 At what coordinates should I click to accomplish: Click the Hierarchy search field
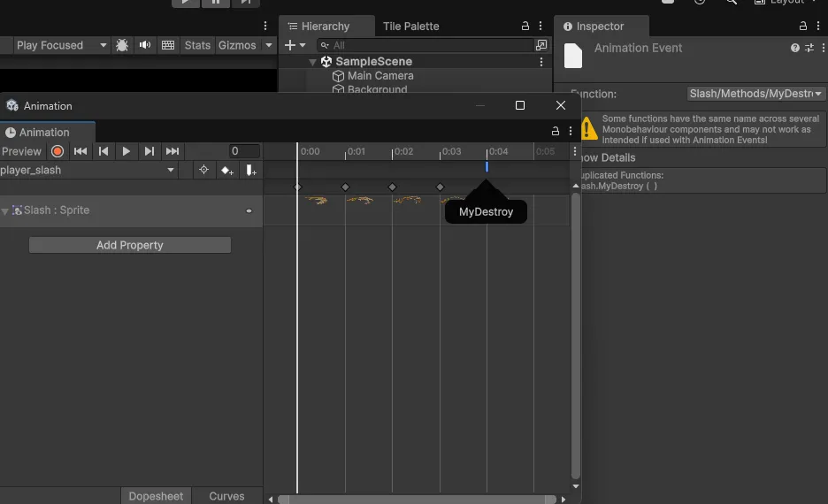point(425,45)
